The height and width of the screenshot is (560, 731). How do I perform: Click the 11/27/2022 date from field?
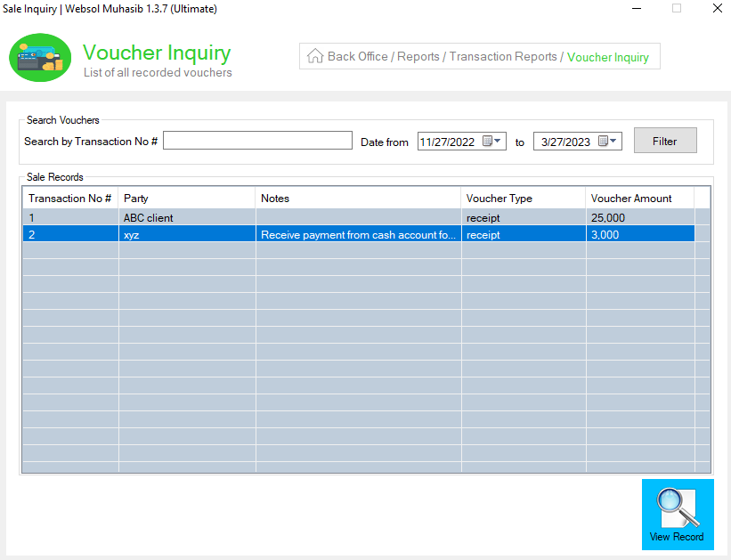(x=448, y=142)
